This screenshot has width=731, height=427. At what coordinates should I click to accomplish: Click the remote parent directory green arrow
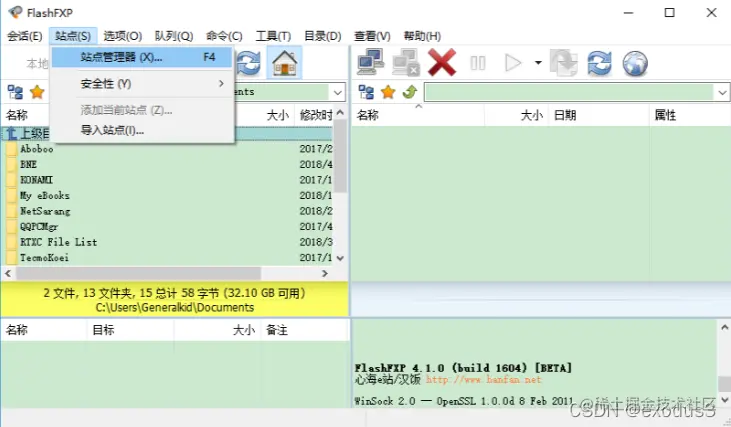coord(409,92)
